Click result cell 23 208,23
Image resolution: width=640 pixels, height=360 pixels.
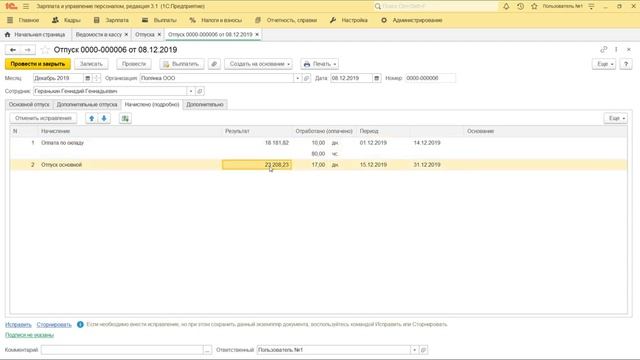pos(257,164)
